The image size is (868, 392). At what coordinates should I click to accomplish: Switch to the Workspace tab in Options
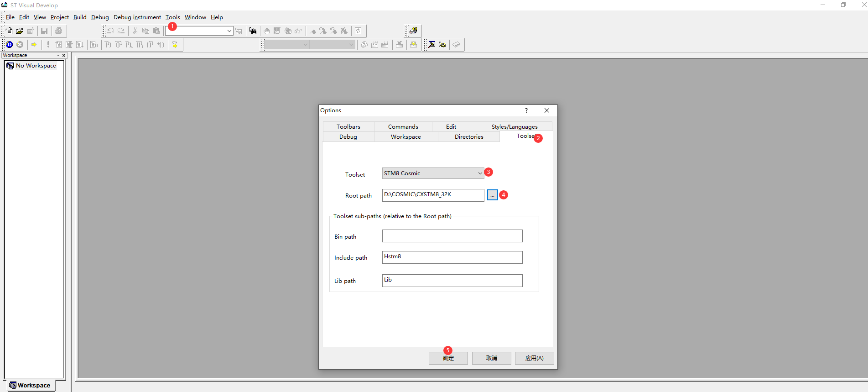pyautogui.click(x=406, y=137)
